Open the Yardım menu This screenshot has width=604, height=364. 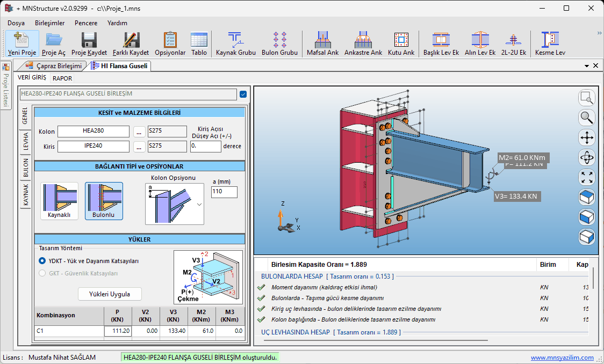tap(117, 23)
